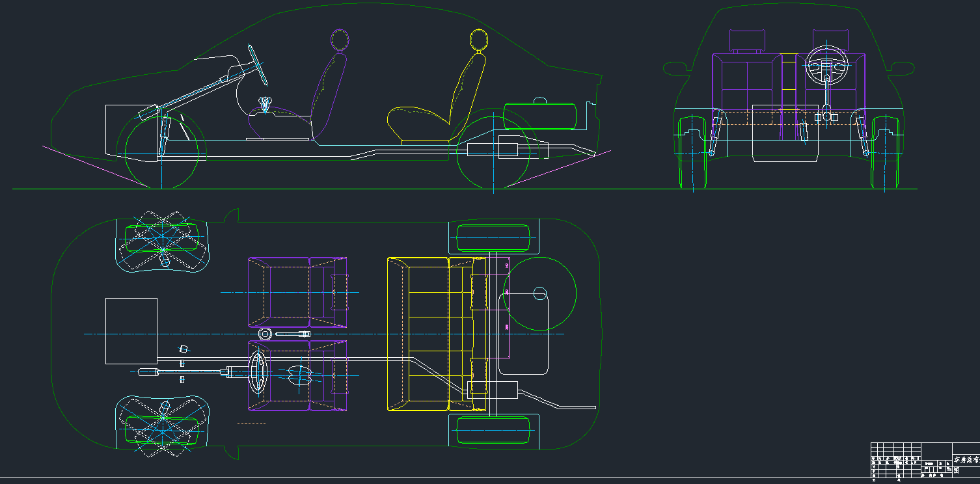Click the gear shifter knob in top view
This screenshot has height=484, width=980.
coord(265,334)
